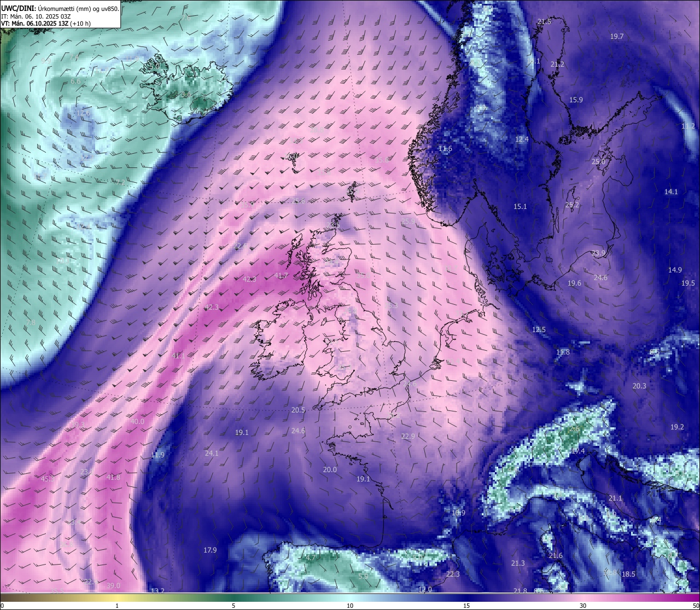Screen dimensions: 700x610
Task: Click the value 13.2 at the bottom
Action: tap(157, 590)
